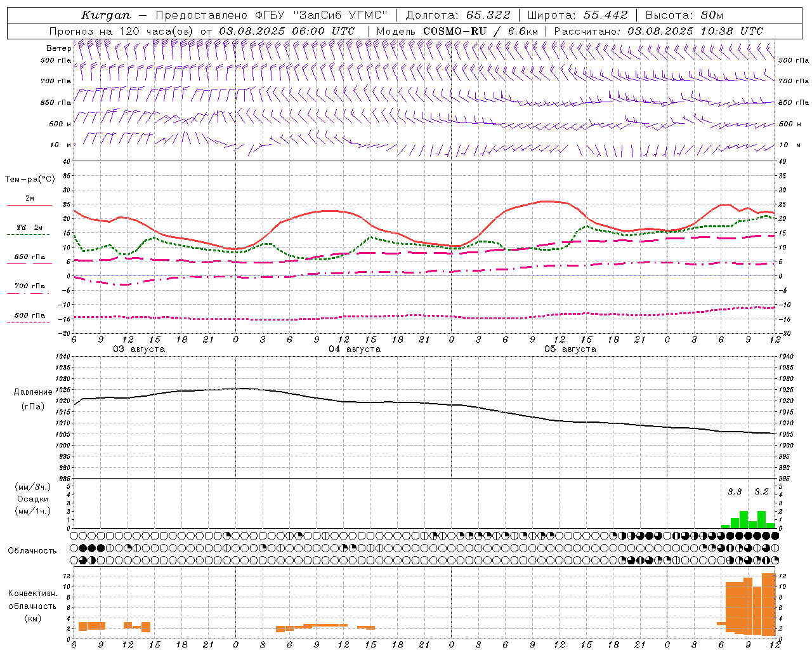Click the "Облачность" cloud cover label
The height and width of the screenshot is (650, 812).
32,551
